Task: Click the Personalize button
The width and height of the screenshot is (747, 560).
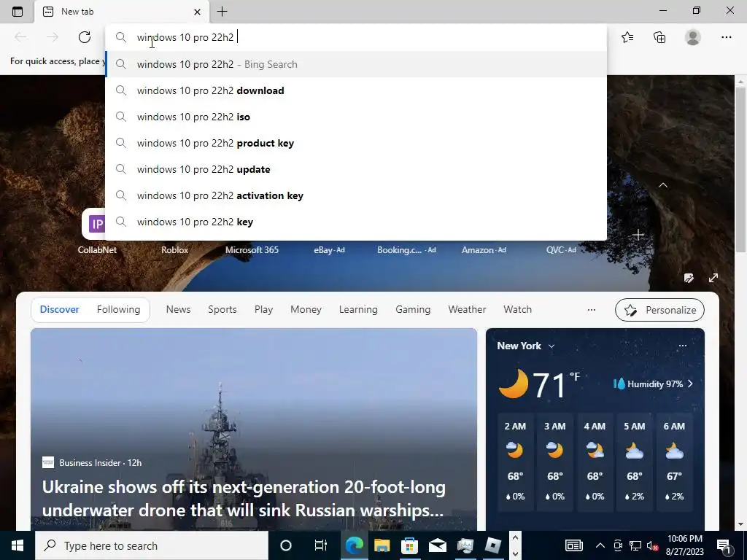Action: (x=659, y=310)
